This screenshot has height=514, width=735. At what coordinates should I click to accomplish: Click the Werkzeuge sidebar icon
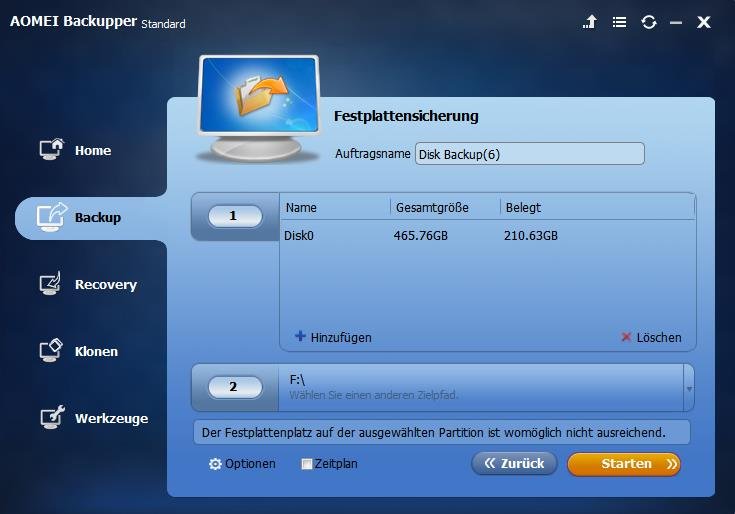click(52, 417)
